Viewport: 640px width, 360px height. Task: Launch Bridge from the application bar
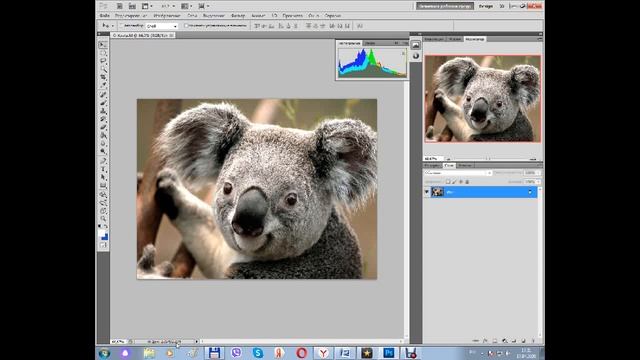pyautogui.click(x=120, y=6)
